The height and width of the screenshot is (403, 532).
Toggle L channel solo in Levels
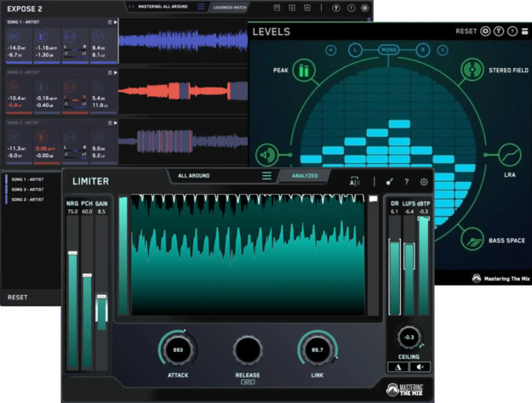click(355, 50)
